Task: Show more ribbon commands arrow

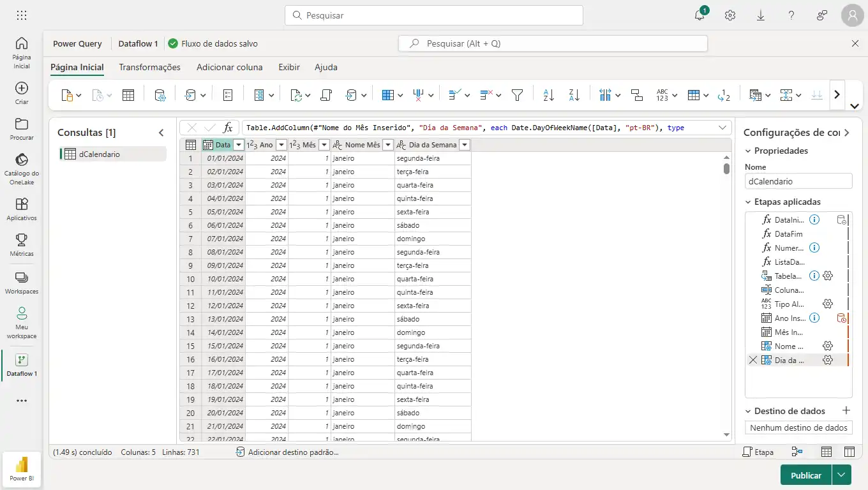Action: pos(837,94)
